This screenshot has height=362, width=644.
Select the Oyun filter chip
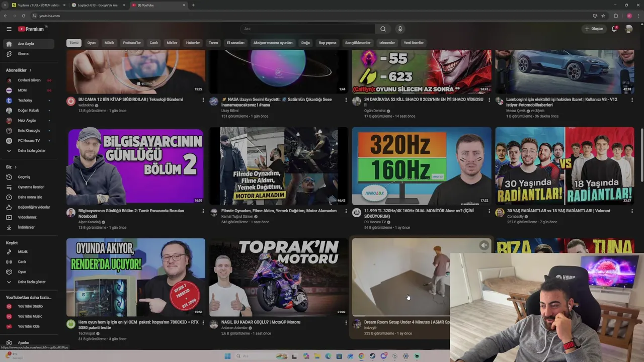[92, 43]
